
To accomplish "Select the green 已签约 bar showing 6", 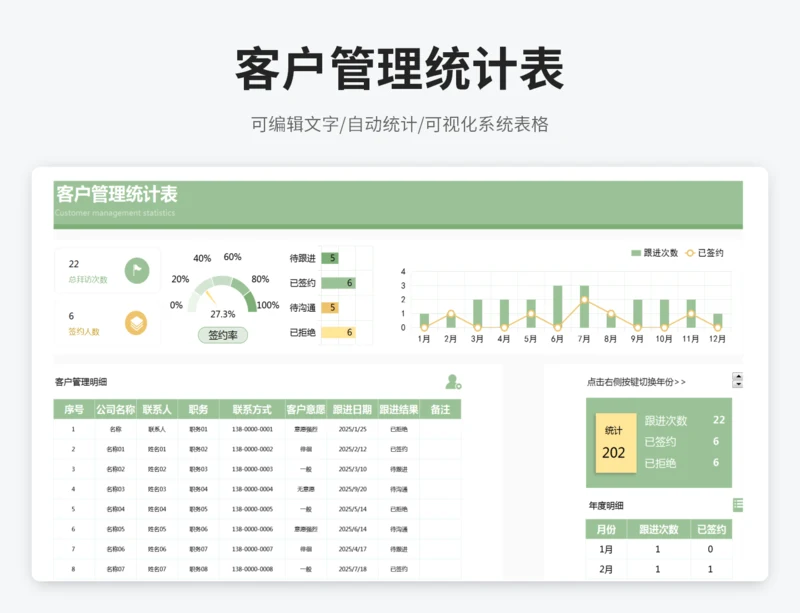I will (338, 283).
